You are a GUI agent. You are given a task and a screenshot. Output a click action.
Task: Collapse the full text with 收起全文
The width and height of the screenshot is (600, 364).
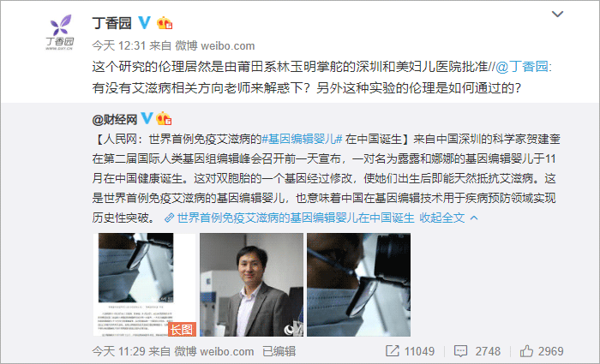click(x=442, y=218)
